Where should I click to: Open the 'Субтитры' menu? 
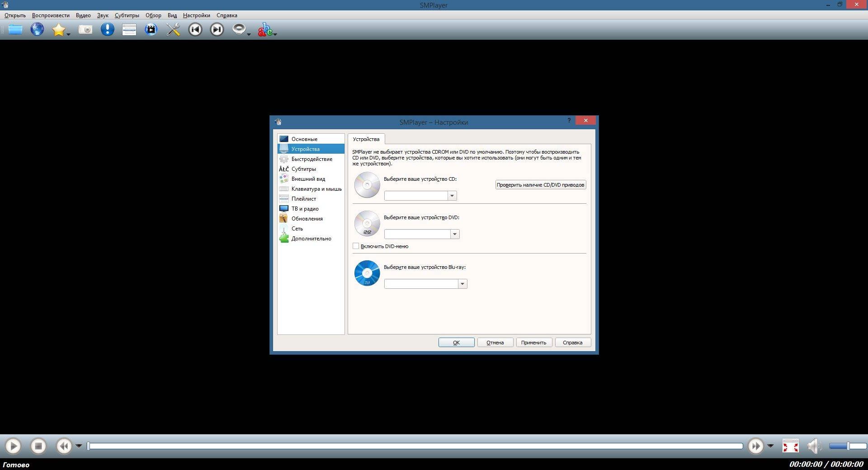coord(127,15)
